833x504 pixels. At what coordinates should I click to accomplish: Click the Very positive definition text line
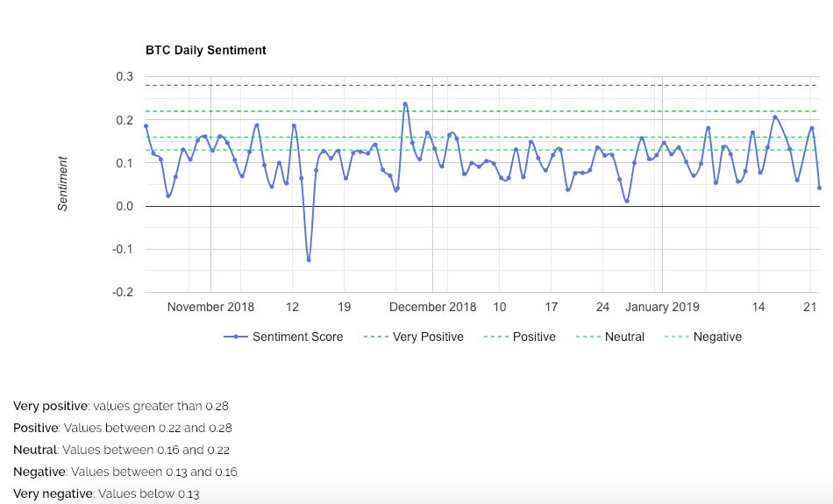[121, 406]
